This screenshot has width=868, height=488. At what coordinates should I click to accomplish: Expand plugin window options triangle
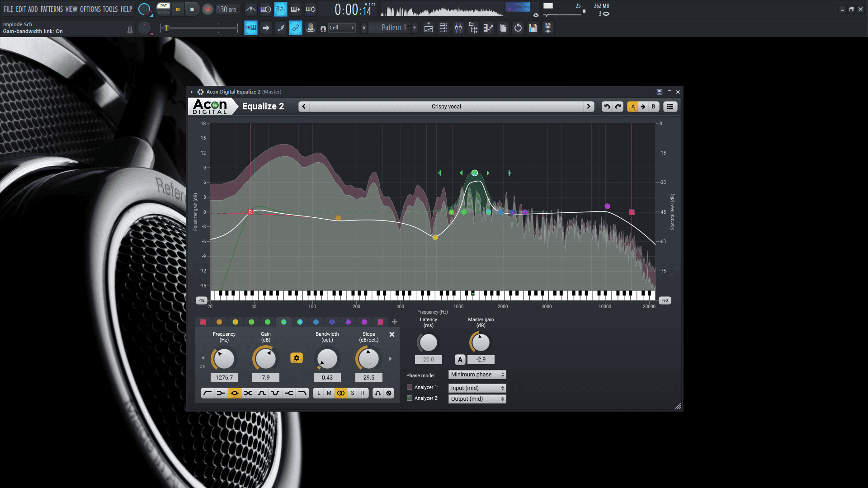tap(192, 92)
